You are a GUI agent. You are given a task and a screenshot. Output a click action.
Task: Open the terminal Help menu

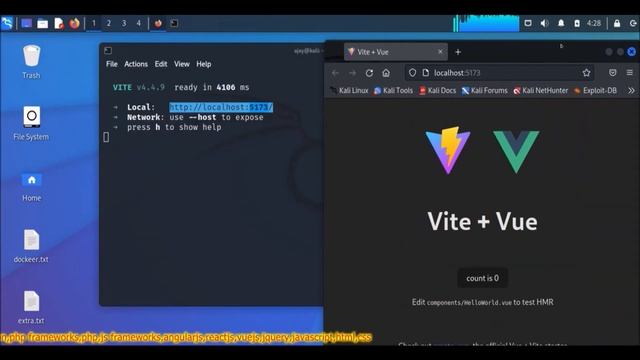pyautogui.click(x=204, y=64)
